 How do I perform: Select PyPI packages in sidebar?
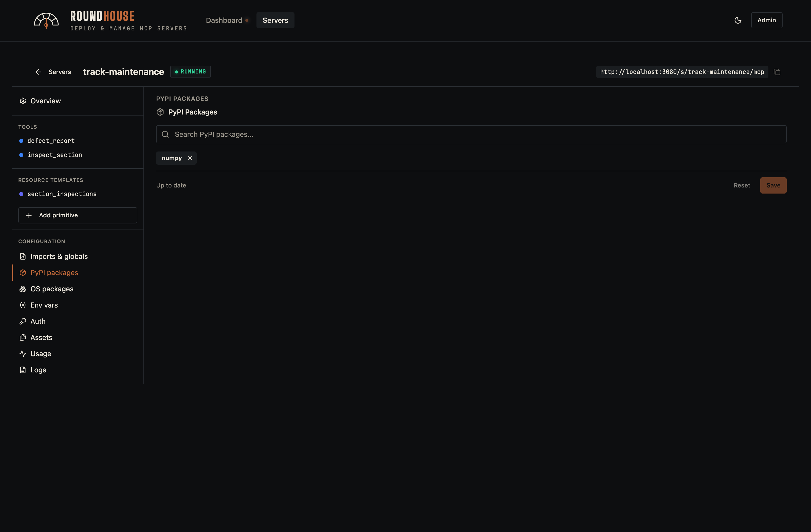[x=78, y=273]
